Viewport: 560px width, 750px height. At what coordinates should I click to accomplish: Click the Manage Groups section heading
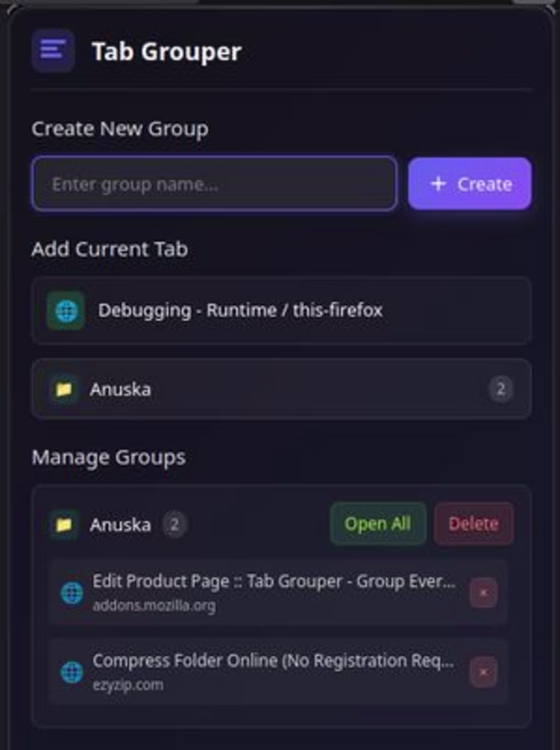(109, 457)
